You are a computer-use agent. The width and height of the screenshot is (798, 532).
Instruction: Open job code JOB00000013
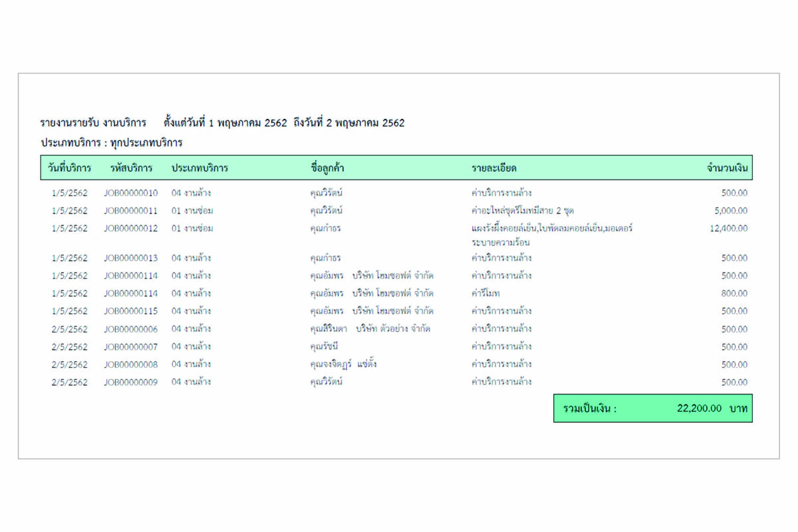131,258
